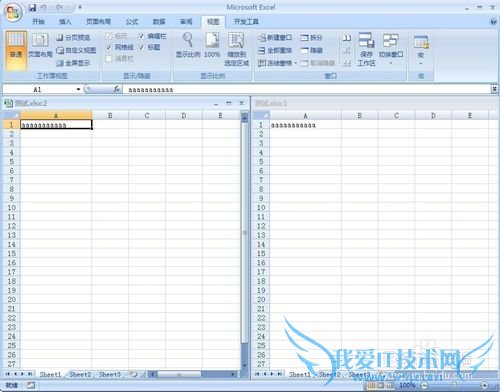Redo using the Quick Access Toolbar
500x392 pixels.
pos(59,7)
